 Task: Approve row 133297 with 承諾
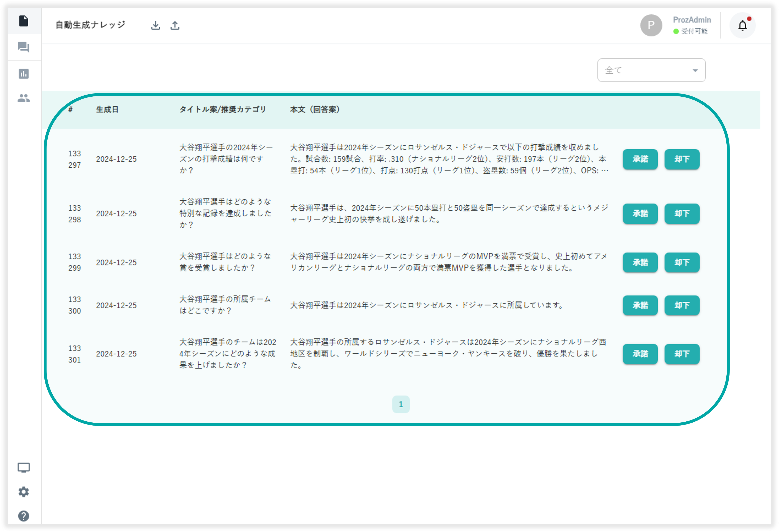640,159
